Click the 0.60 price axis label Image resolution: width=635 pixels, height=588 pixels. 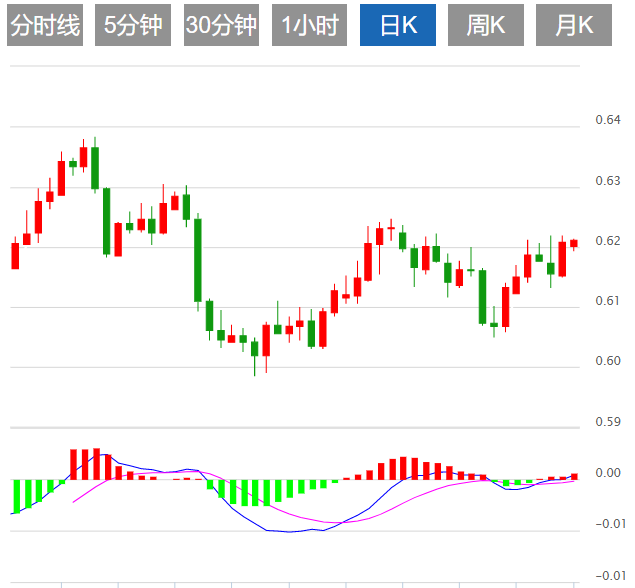tap(608, 361)
